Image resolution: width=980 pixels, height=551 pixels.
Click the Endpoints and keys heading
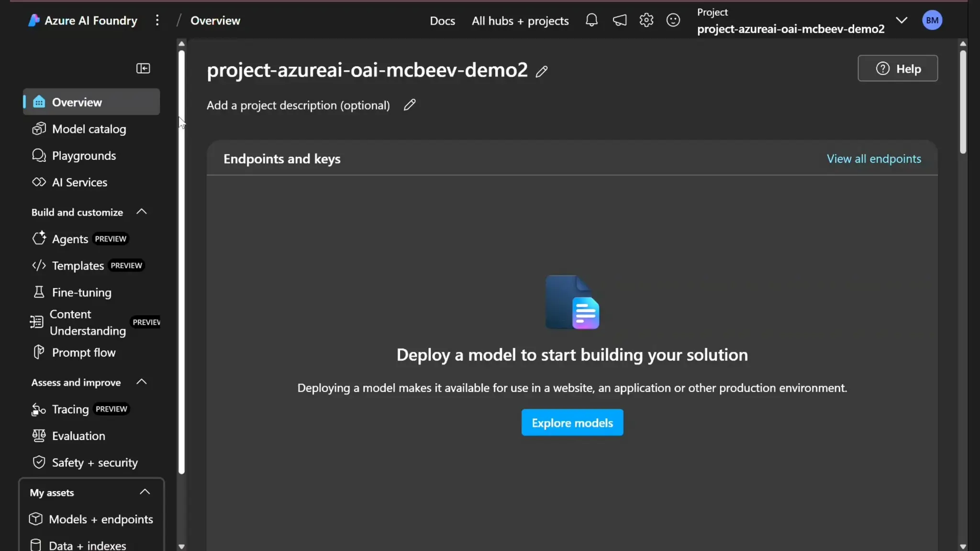click(282, 159)
